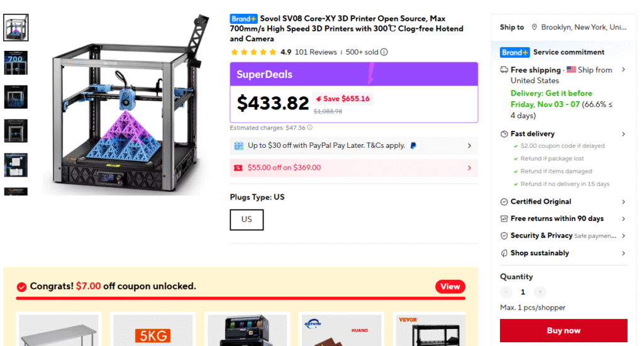This screenshot has width=644, height=346.
Task: Increase quantity with the plus button
Action: (540, 292)
